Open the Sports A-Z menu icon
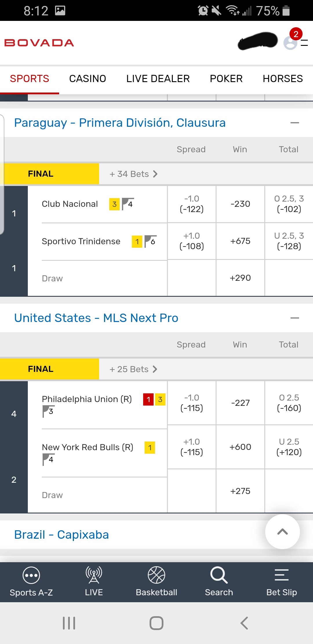 click(31, 575)
